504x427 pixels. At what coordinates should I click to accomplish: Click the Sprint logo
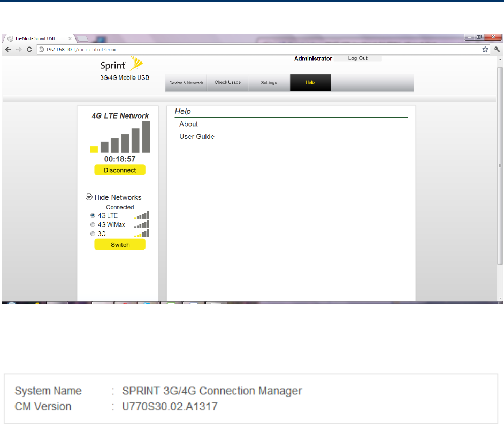point(121,64)
